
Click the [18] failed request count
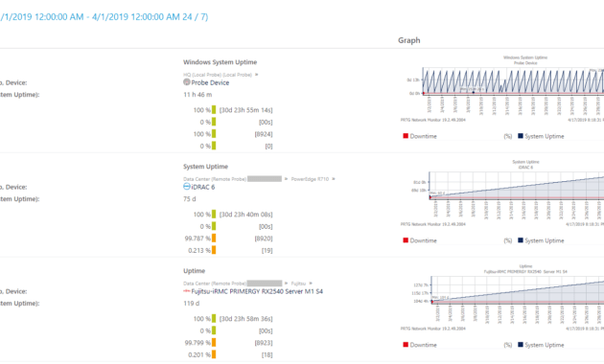point(267,354)
